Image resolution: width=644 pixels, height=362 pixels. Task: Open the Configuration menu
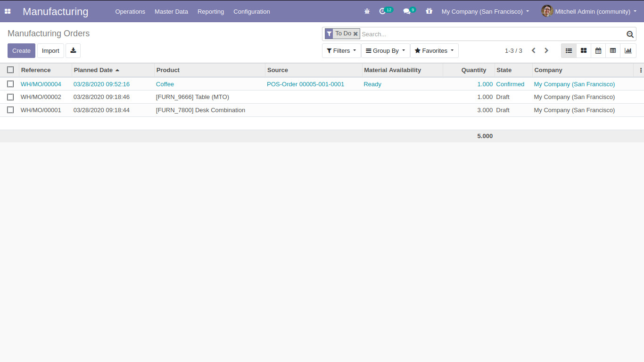point(252,11)
